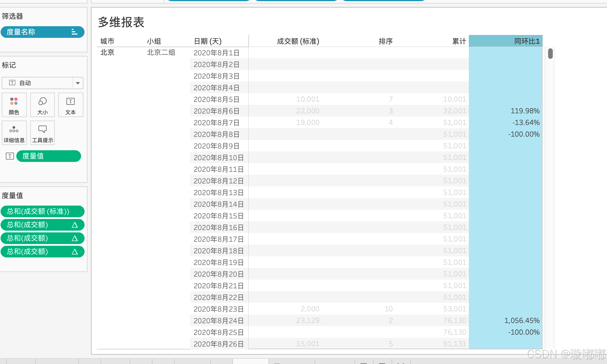Select the green 度量值 marks pill
The width and height of the screenshot is (607, 364).
coord(48,156)
